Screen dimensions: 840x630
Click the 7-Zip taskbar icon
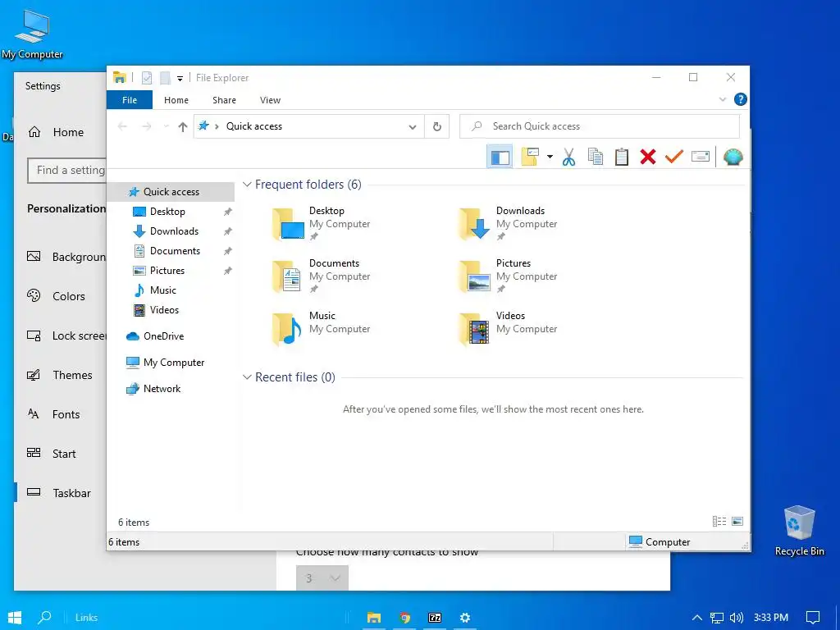coord(435,618)
